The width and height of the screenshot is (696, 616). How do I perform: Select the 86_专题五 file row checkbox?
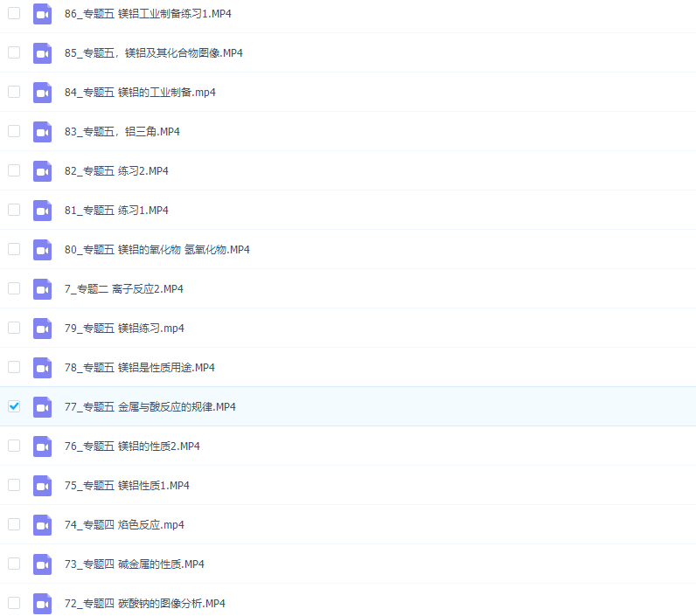tap(14, 13)
